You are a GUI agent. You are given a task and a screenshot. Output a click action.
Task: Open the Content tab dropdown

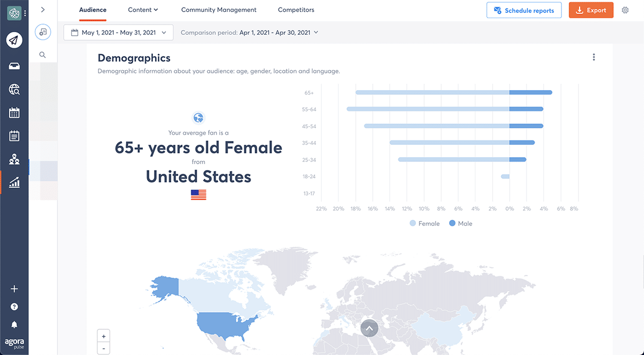coord(143,10)
